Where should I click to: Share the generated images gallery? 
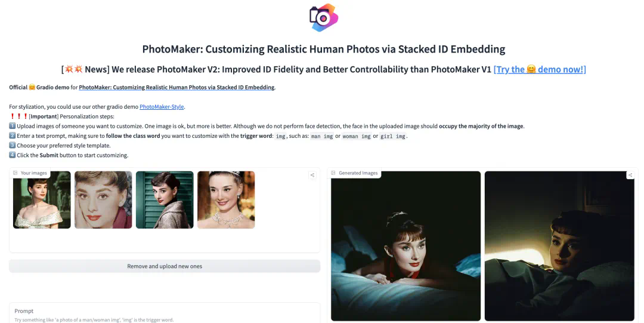(630, 175)
